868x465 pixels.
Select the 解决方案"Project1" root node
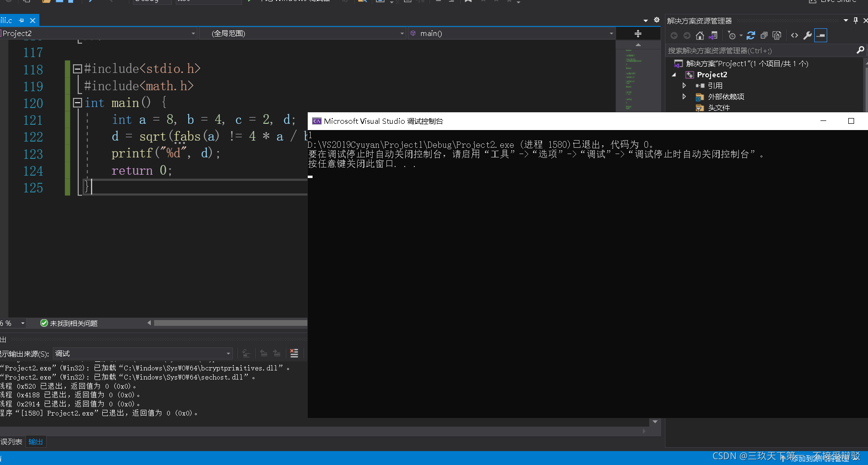[747, 64]
